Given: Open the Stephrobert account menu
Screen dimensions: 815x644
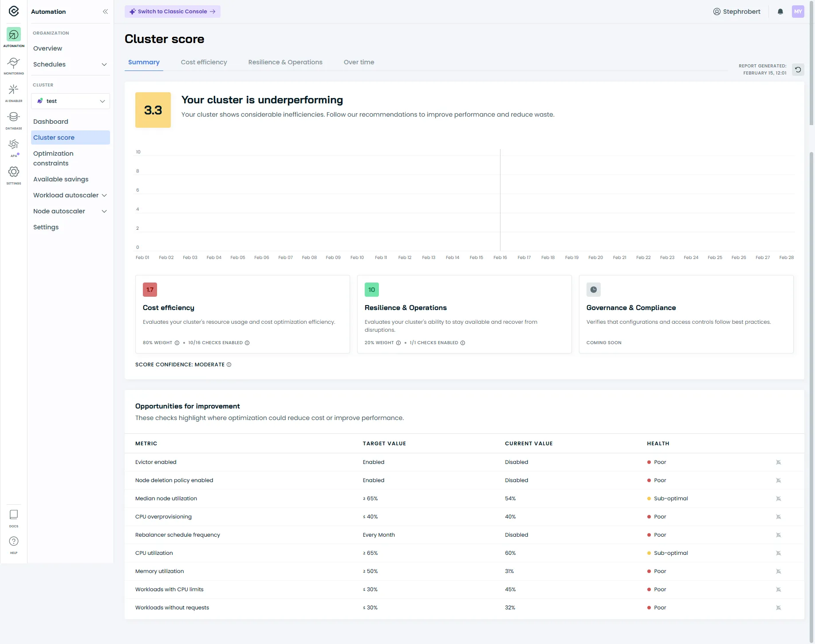Looking at the screenshot, I should (x=736, y=12).
